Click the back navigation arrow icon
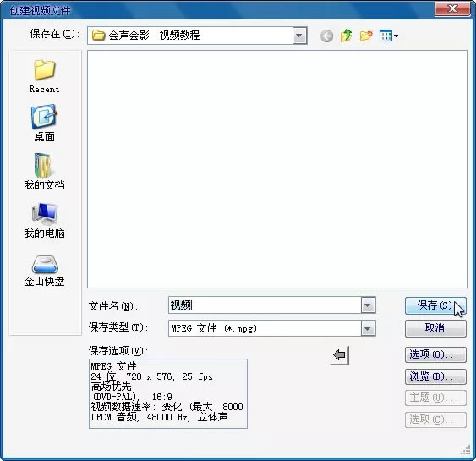 [326, 36]
